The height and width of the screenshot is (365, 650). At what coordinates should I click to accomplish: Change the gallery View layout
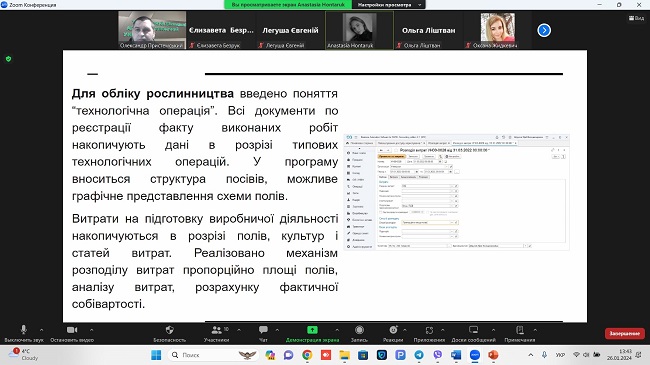point(636,18)
